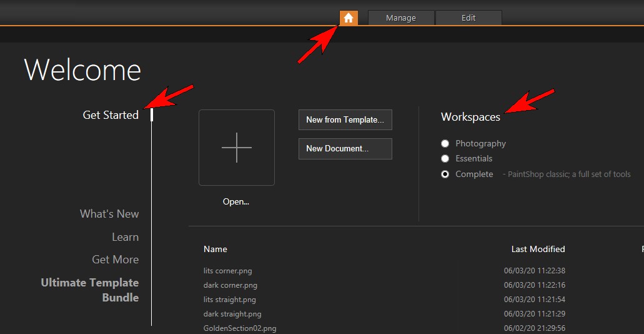
Task: Click the Open... label
Action: tap(235, 201)
